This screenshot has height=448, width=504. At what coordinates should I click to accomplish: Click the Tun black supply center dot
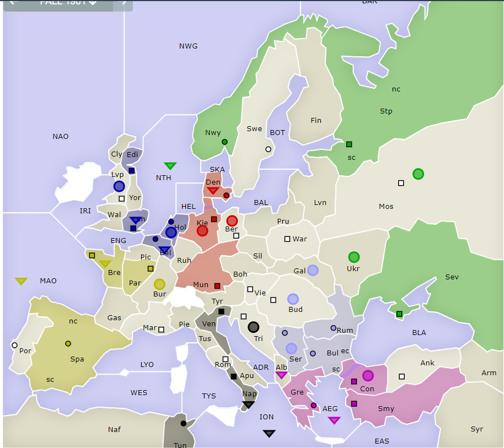click(184, 423)
